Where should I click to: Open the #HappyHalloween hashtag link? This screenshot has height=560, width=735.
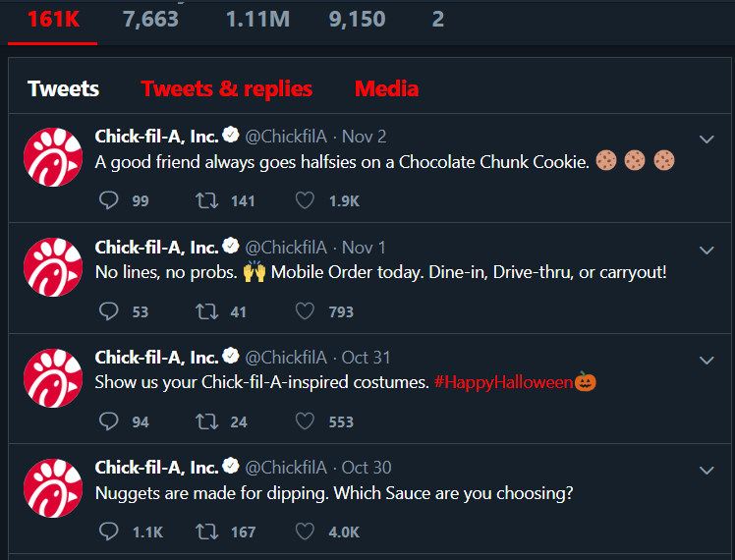click(x=503, y=382)
